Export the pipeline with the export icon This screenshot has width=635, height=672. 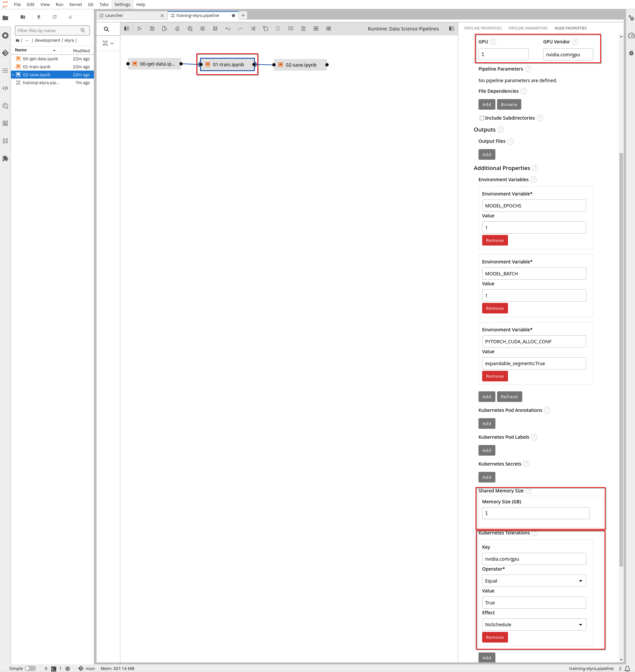pyautogui.click(x=164, y=29)
